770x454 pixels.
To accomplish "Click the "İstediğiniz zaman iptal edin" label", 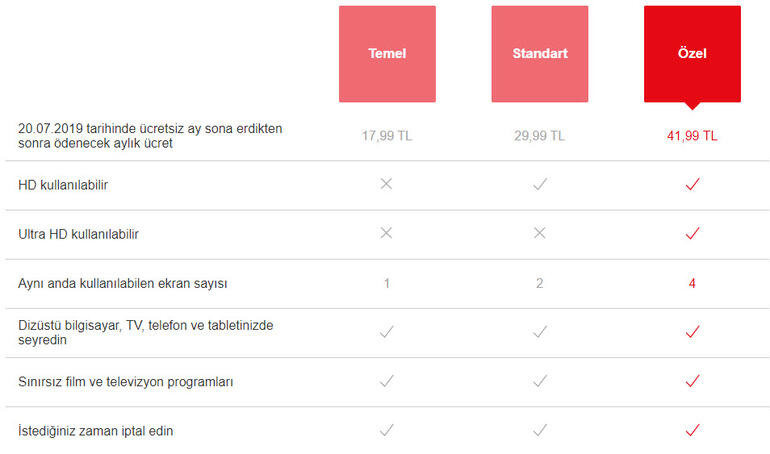I will coord(103,430).
